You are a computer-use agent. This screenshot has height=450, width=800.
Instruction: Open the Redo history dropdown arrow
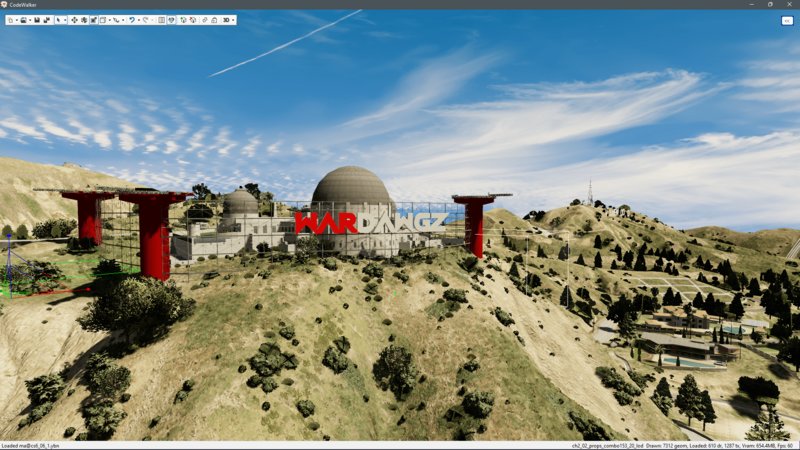point(153,20)
